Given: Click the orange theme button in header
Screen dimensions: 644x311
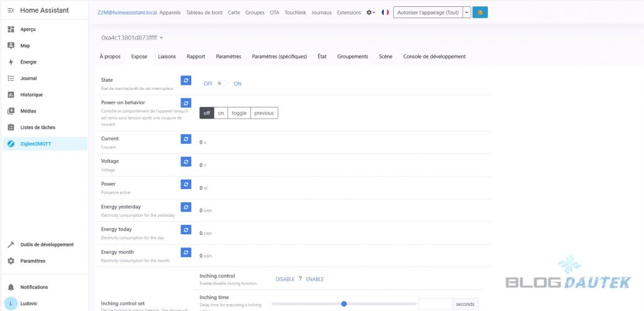Looking at the screenshot, I should pyautogui.click(x=480, y=13).
